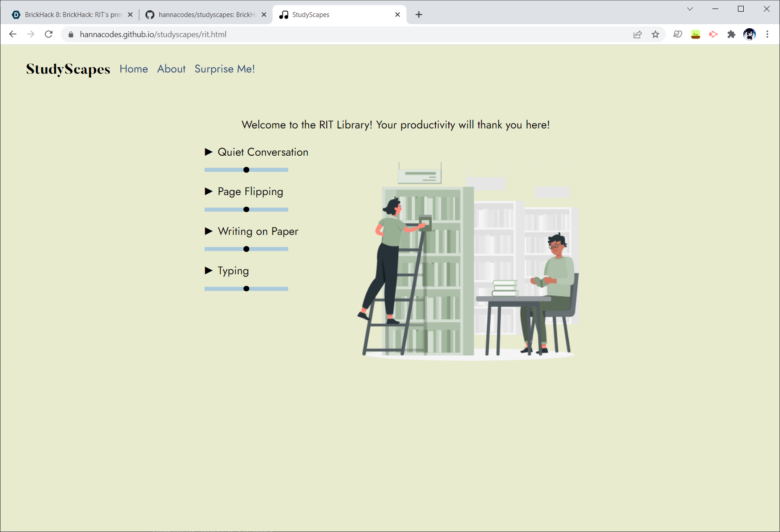Viewport: 780px width, 532px height.
Task: Open the Chrome three-dot menu
Action: point(767,34)
